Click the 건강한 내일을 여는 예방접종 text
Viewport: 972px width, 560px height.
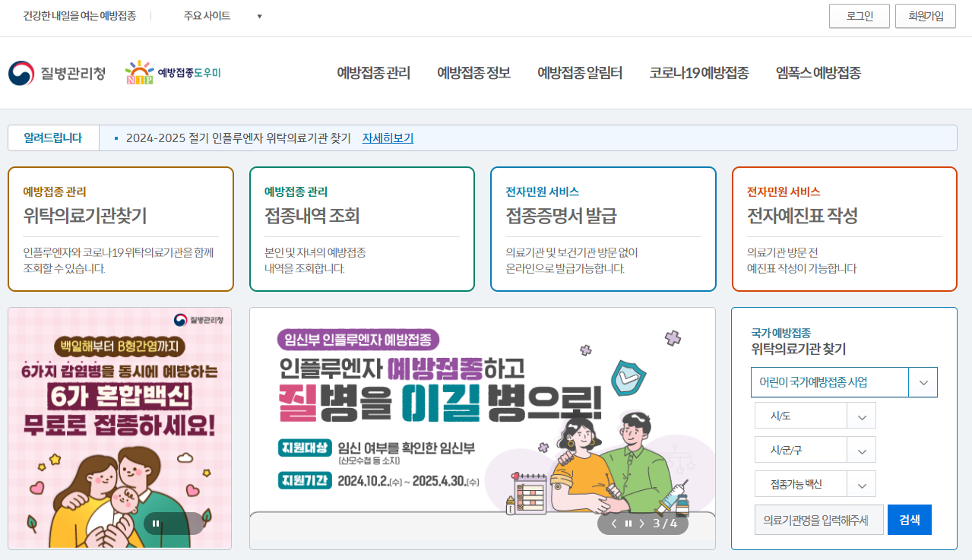tap(80, 16)
